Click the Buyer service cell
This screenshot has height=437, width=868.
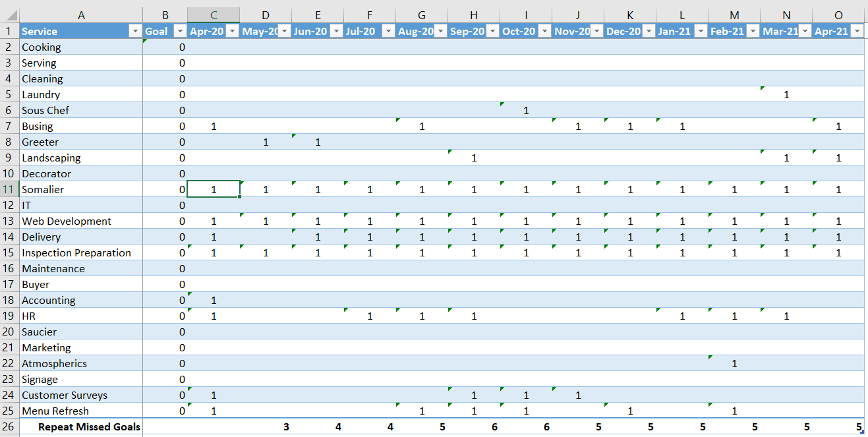pos(81,284)
